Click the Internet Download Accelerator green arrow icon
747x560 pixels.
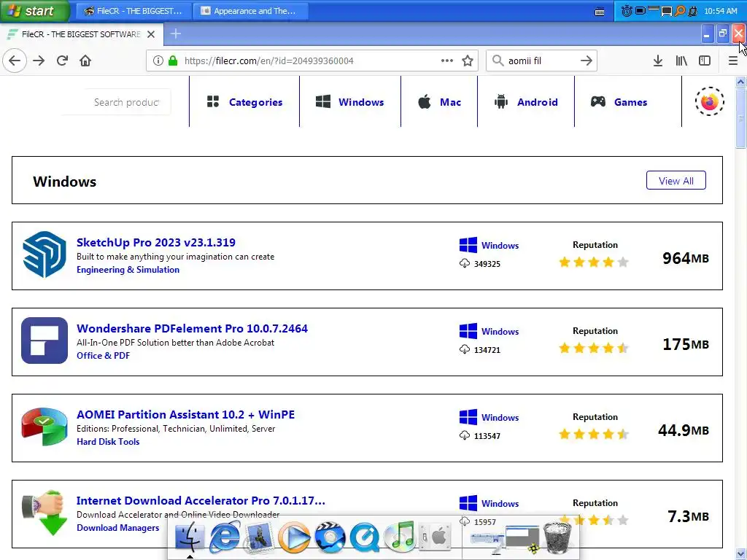coord(44,513)
